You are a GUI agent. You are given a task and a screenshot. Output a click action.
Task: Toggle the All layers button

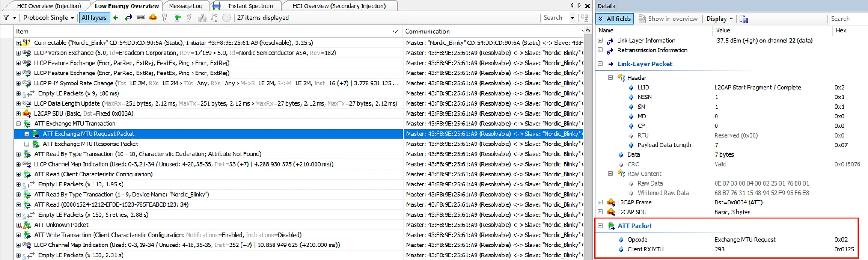(x=94, y=18)
